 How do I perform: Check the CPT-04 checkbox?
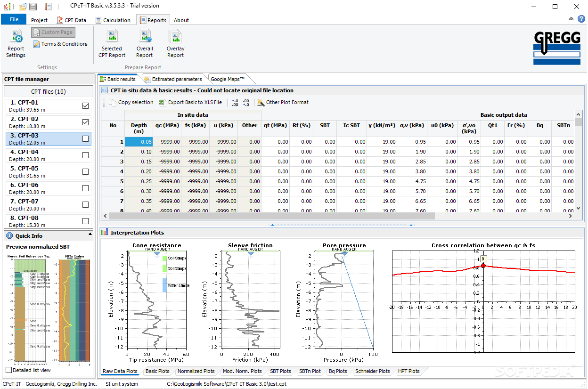point(85,155)
